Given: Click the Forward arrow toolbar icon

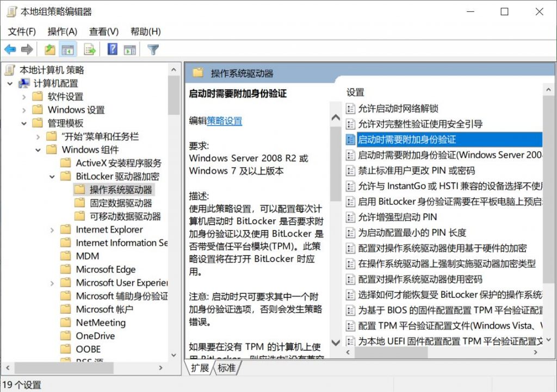Looking at the screenshot, I should [27, 50].
